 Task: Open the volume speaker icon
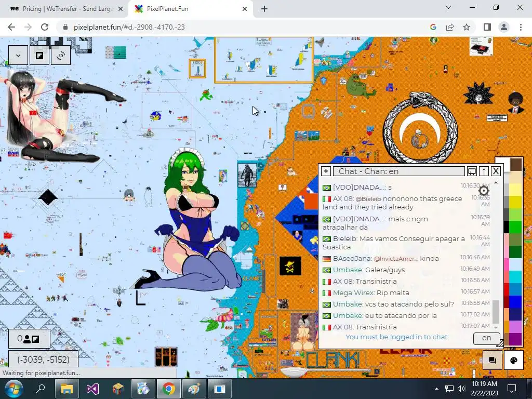[461, 389]
